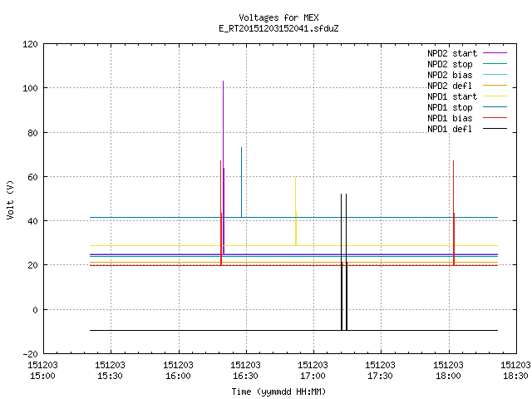Click x-axis tick label 18:00
The width and height of the screenshot is (532, 399).
point(448,376)
